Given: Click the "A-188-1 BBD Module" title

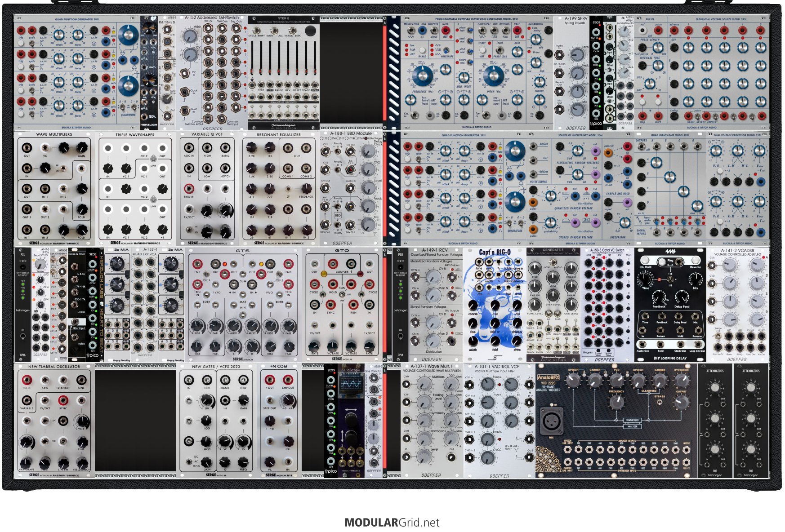Looking at the screenshot, I should point(351,133).
